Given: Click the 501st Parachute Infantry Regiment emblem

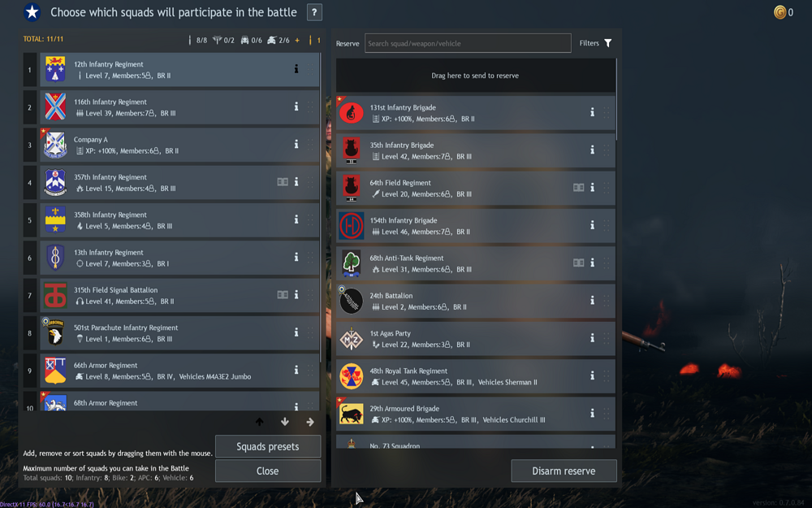Looking at the screenshot, I should pos(55,332).
